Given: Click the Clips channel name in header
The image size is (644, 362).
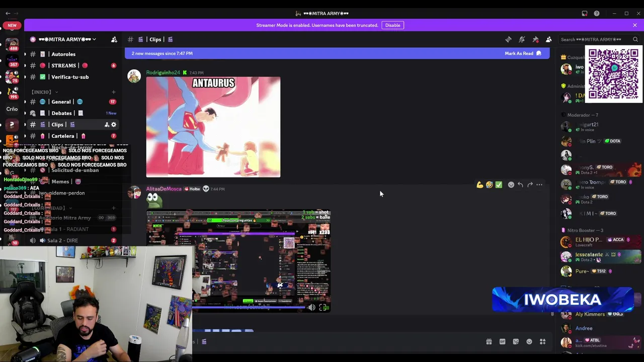Looking at the screenshot, I should click(x=155, y=39).
